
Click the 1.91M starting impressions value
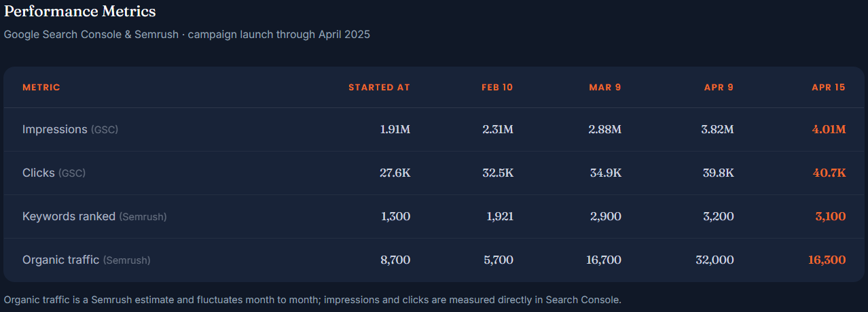pyautogui.click(x=395, y=129)
